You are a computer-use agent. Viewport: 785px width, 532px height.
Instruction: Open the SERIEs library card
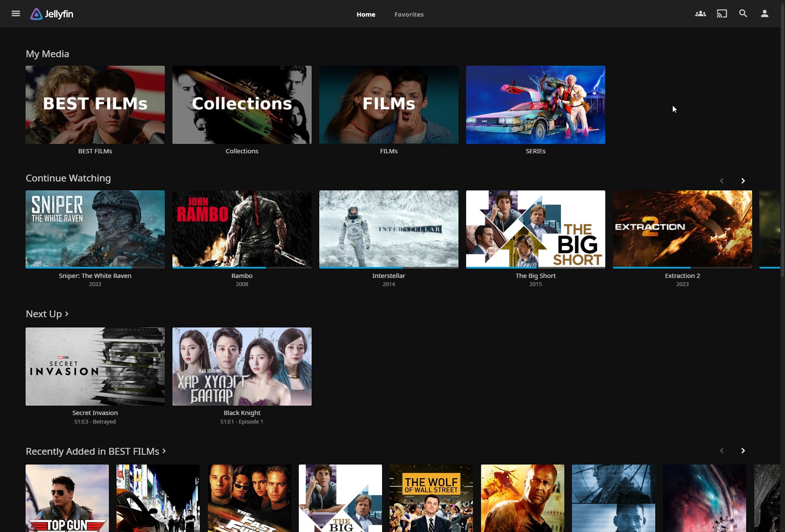coord(536,105)
